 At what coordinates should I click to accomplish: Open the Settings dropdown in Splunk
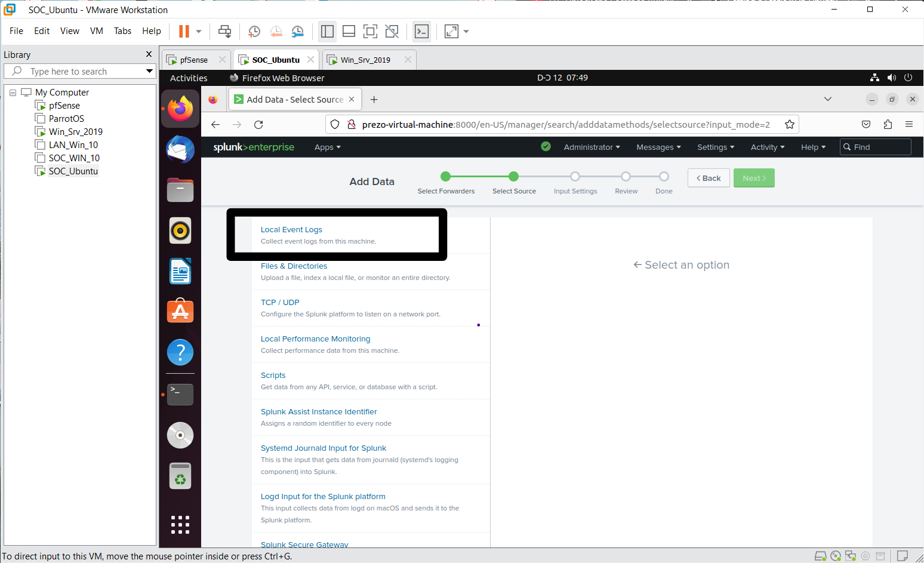[x=716, y=147]
